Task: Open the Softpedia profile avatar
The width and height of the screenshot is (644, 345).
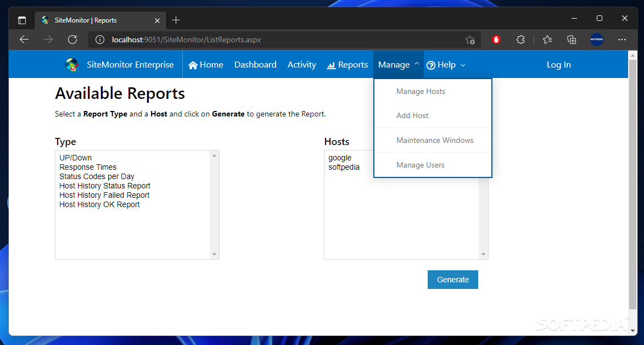Action: coord(596,40)
